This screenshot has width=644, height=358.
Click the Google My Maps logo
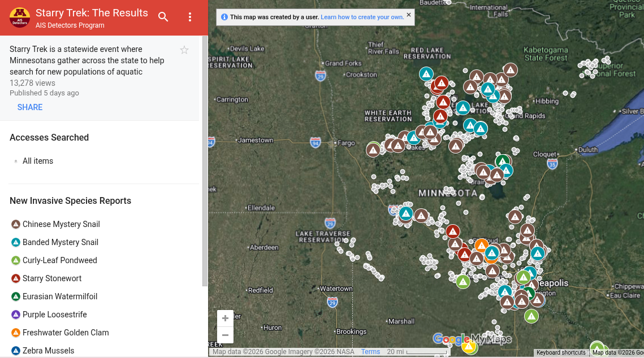click(472, 339)
